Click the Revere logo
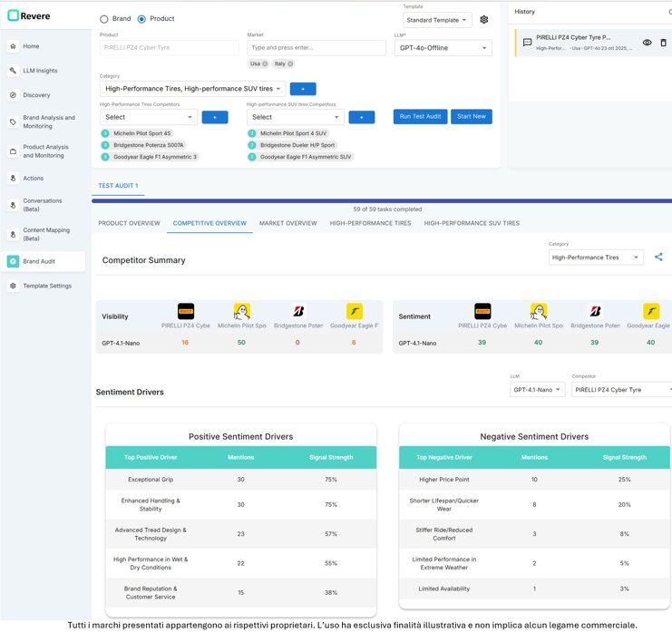 coord(29,15)
